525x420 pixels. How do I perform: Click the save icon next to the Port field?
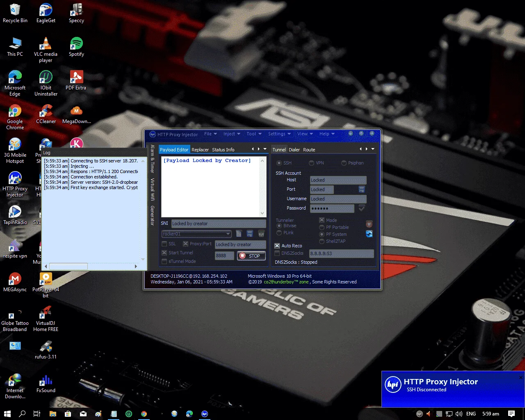click(x=362, y=189)
